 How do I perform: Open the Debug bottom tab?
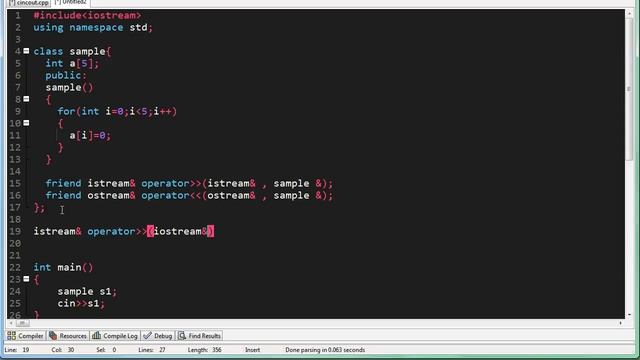click(158, 336)
